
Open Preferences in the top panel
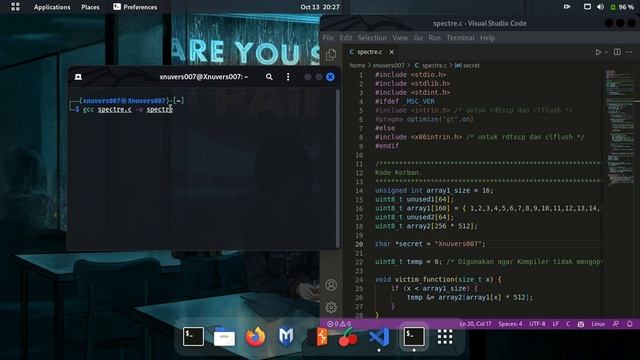(x=135, y=7)
